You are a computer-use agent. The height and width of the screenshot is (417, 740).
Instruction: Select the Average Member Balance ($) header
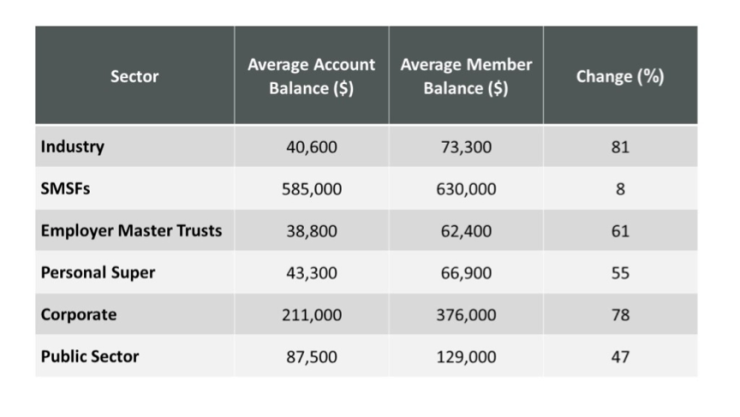(465, 76)
